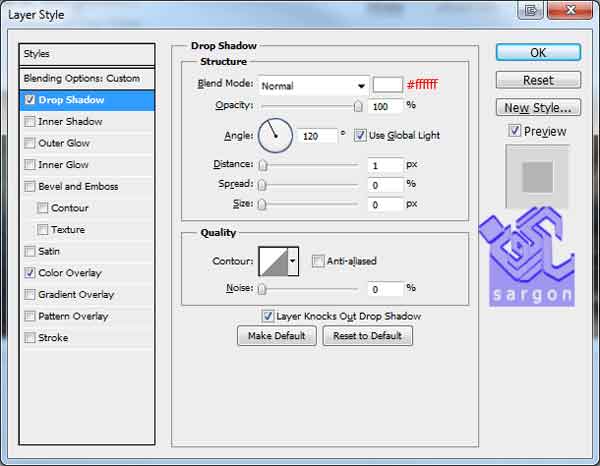Click the Size slider handle

[262, 205]
